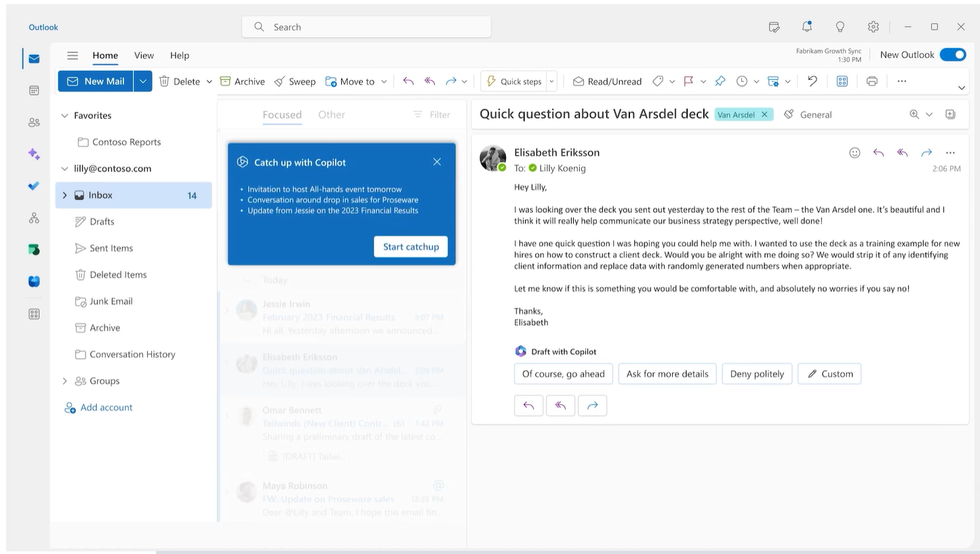The width and height of the screenshot is (980, 554).
Task: Click the Forward arrow in ribbon toolbar
Action: point(451,81)
